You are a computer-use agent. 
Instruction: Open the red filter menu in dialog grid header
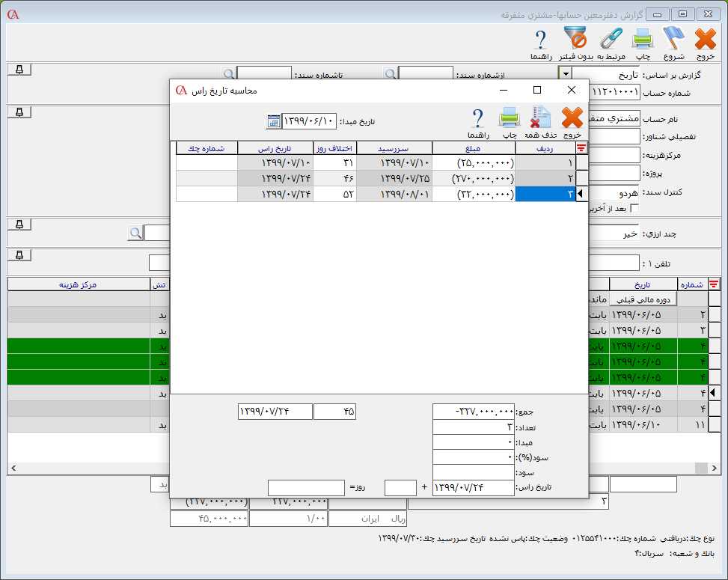coord(581,148)
